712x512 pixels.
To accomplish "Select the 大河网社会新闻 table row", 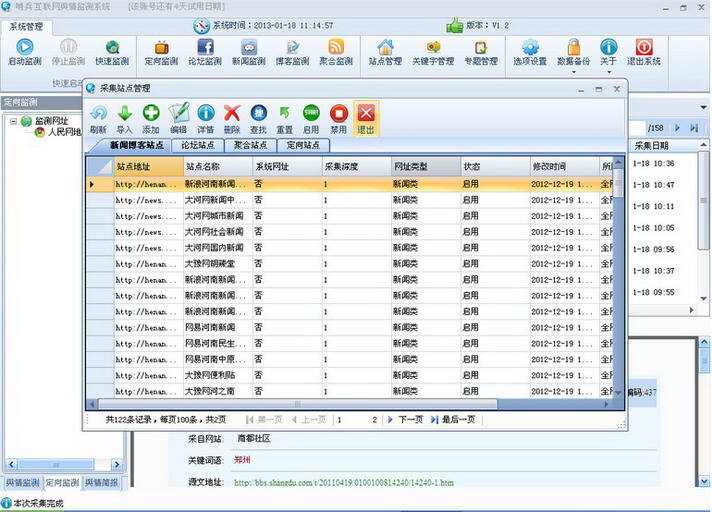I will pyautogui.click(x=350, y=232).
